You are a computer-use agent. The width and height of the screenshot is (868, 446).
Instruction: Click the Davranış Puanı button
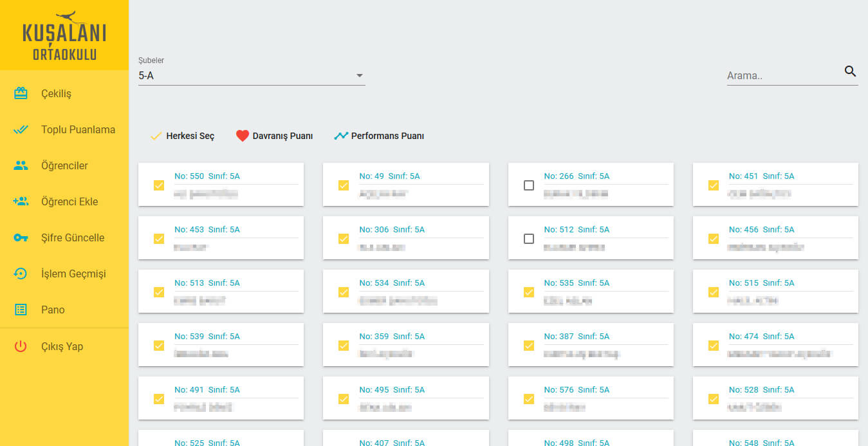(275, 136)
